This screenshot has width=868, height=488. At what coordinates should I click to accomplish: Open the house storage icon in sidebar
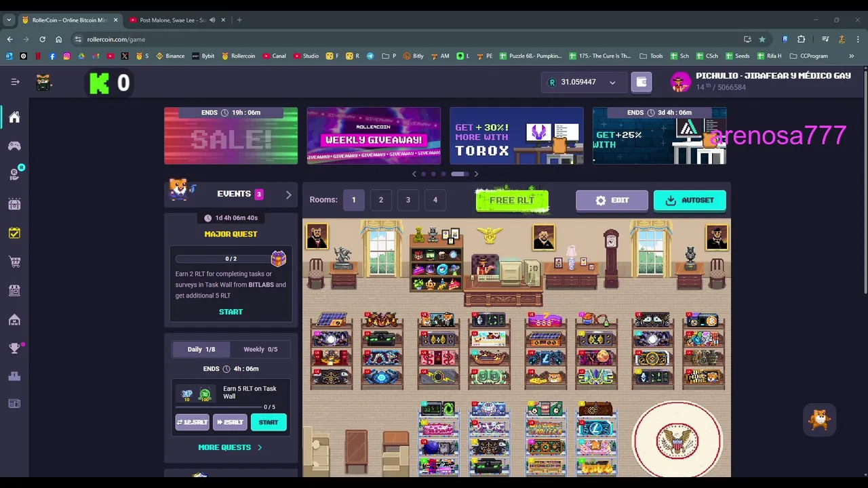pos(14,319)
